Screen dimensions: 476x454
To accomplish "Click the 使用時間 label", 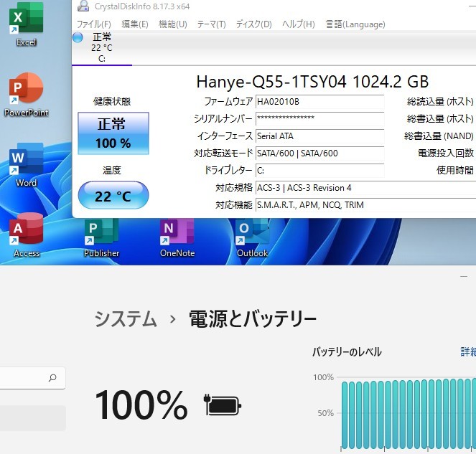I will [455, 171].
